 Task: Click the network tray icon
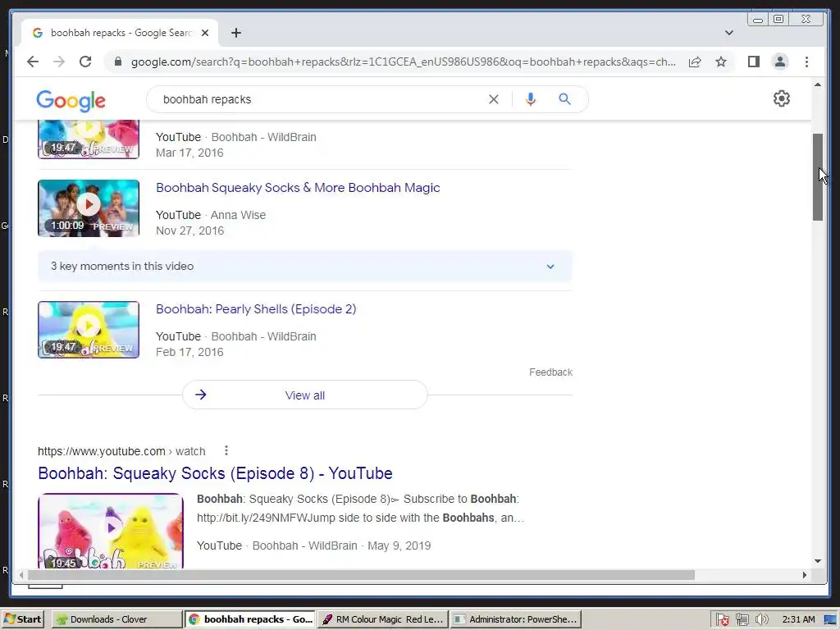click(x=742, y=620)
